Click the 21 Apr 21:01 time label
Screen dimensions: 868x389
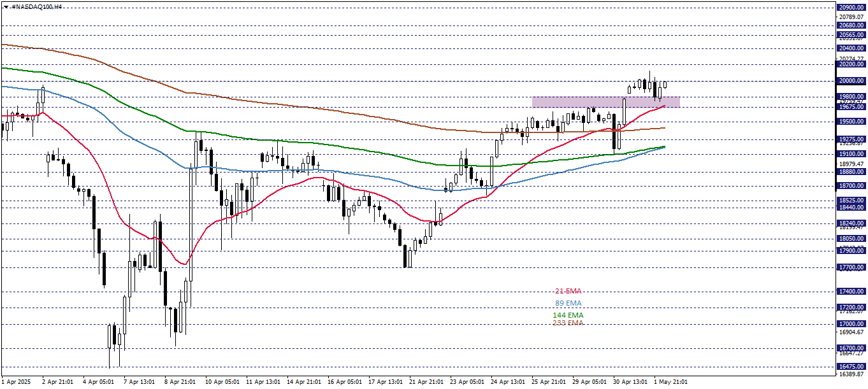[x=426, y=382]
